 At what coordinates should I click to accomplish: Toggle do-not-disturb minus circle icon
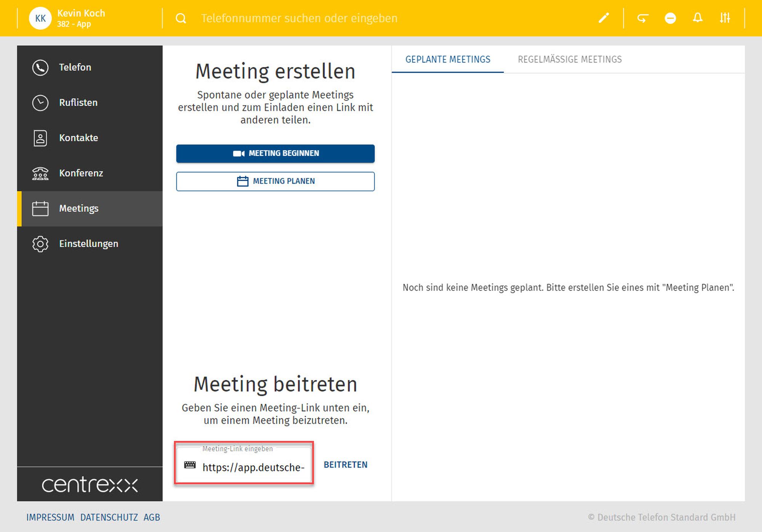tap(670, 18)
